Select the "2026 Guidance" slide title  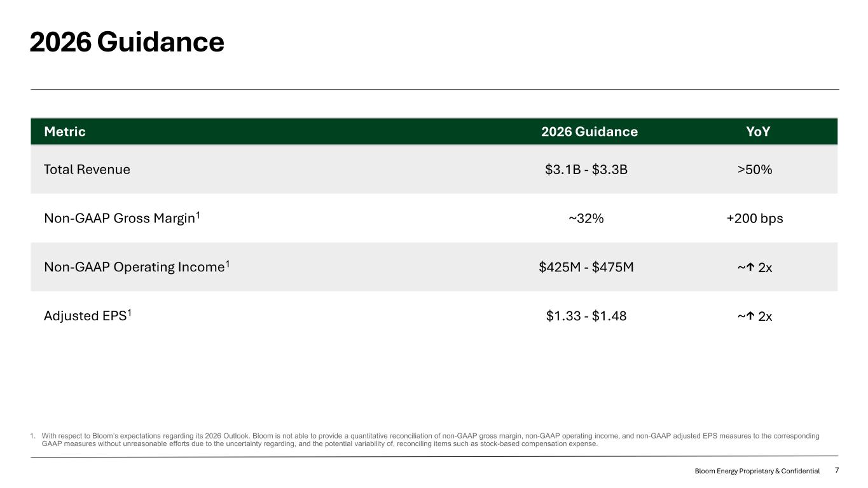pyautogui.click(x=127, y=43)
